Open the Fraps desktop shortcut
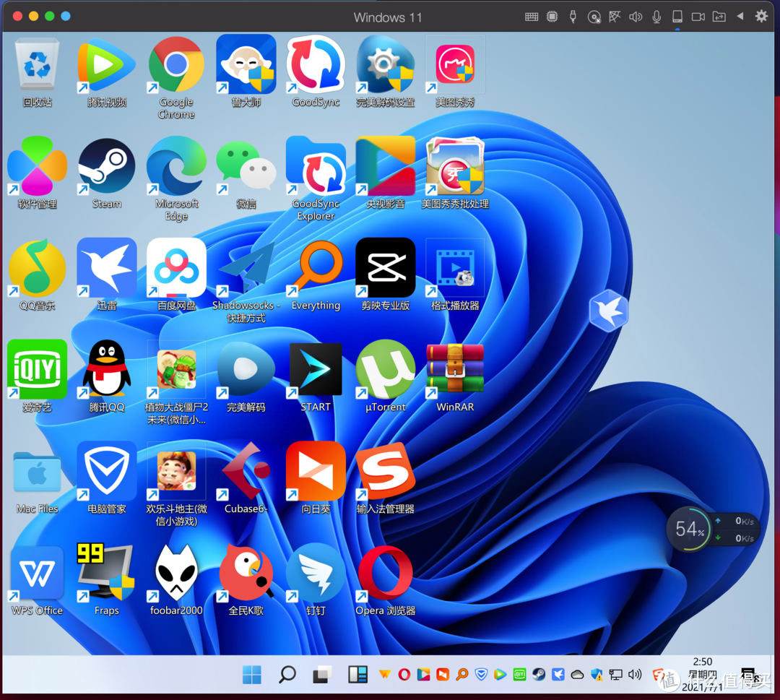The height and width of the screenshot is (700, 780). (106, 574)
